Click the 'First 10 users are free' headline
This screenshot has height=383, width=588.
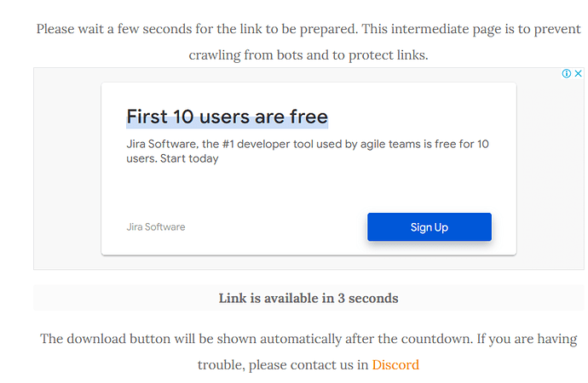[x=228, y=117]
